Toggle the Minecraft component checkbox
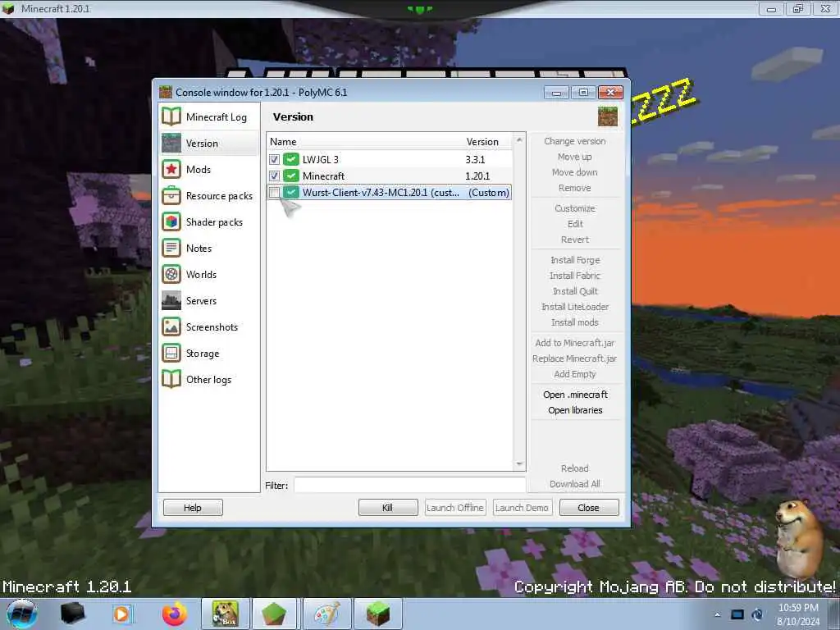840x630 pixels. (x=274, y=176)
